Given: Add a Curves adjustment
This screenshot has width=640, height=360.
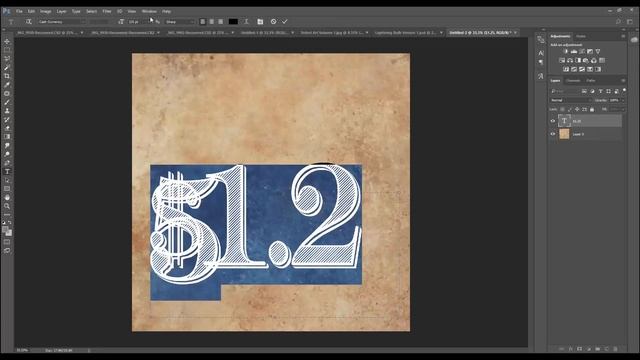Looking at the screenshot, I should 582,51.
